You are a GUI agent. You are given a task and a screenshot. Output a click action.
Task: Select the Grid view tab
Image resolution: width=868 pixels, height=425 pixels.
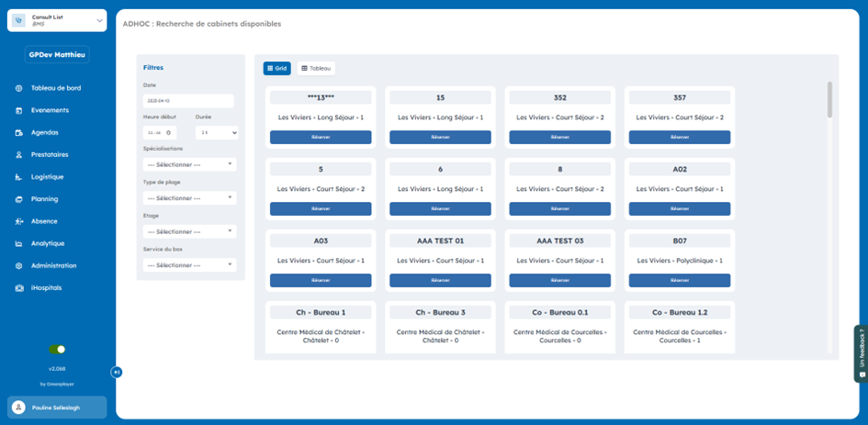coord(276,69)
